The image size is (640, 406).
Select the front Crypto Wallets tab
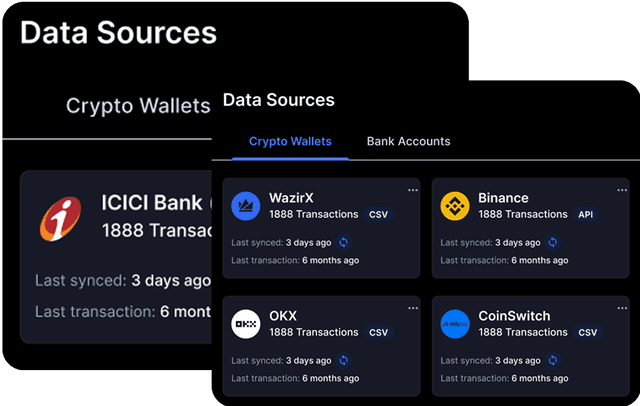tap(290, 141)
